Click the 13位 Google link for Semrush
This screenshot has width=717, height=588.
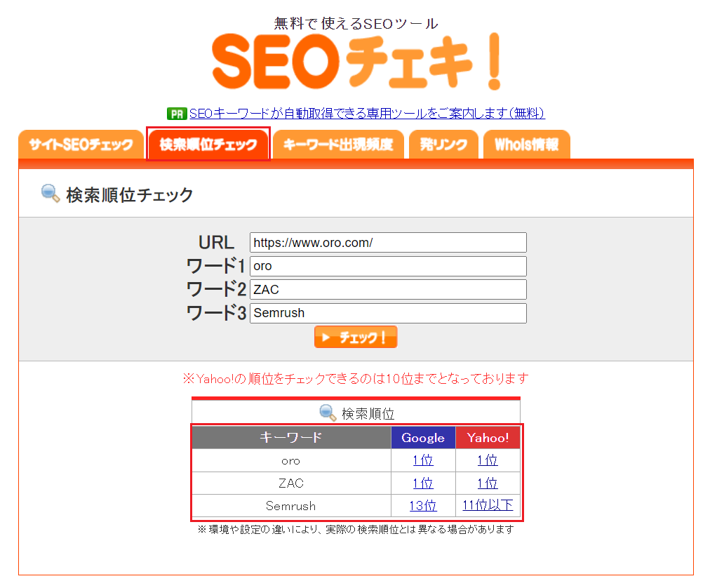coord(422,506)
